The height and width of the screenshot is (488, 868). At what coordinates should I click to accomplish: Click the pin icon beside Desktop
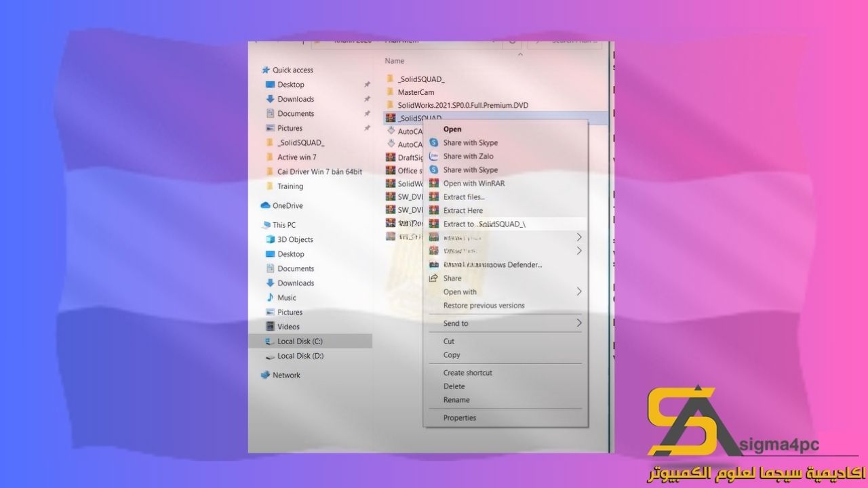coord(367,85)
